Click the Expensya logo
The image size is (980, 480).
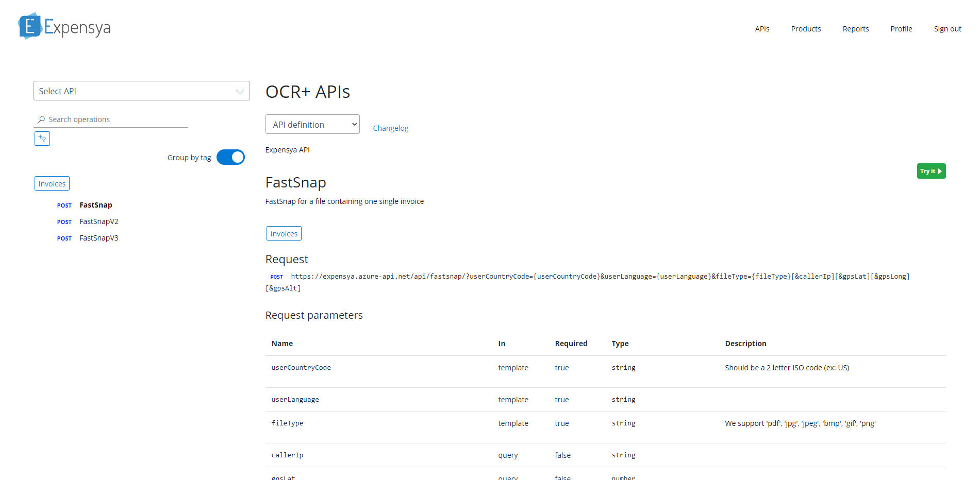pyautogui.click(x=64, y=26)
